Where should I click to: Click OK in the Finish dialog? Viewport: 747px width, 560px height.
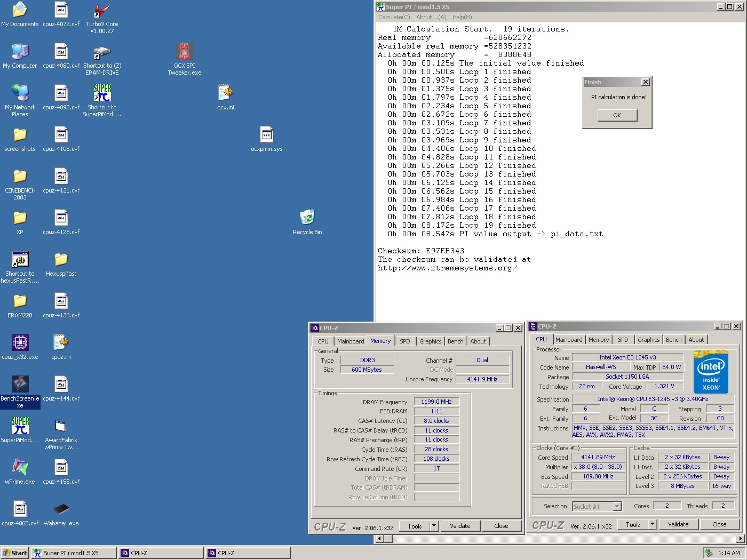(x=617, y=115)
